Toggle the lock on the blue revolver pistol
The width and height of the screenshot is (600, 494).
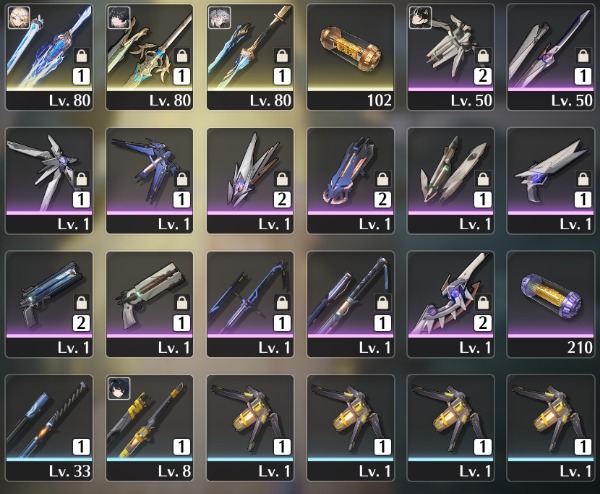pyautogui.click(x=82, y=303)
